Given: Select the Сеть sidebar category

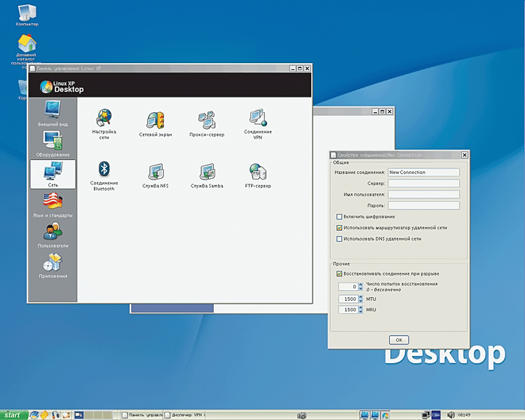Looking at the screenshot, I should 53,174.
